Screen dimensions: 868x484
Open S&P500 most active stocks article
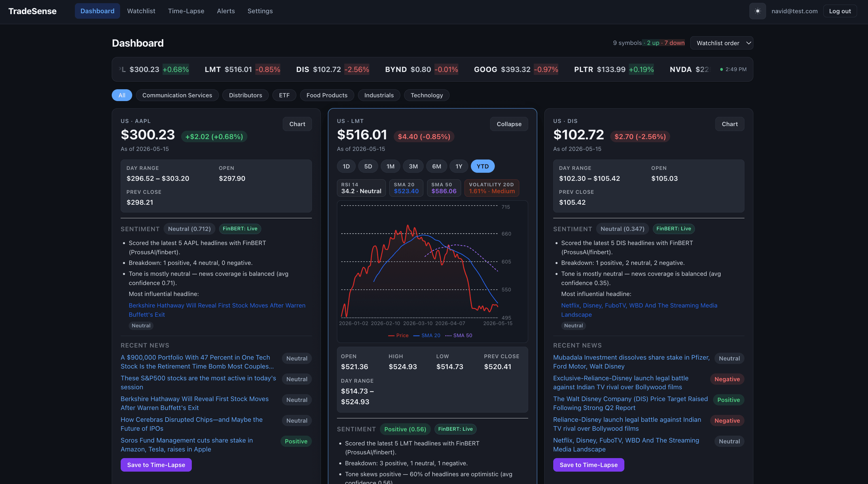pyautogui.click(x=198, y=383)
